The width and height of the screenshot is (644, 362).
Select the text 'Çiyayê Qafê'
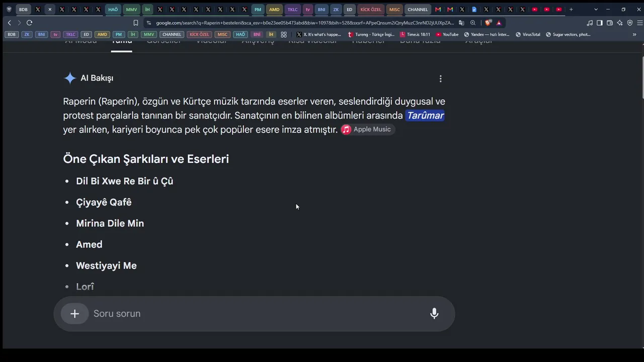pyautogui.click(x=104, y=202)
